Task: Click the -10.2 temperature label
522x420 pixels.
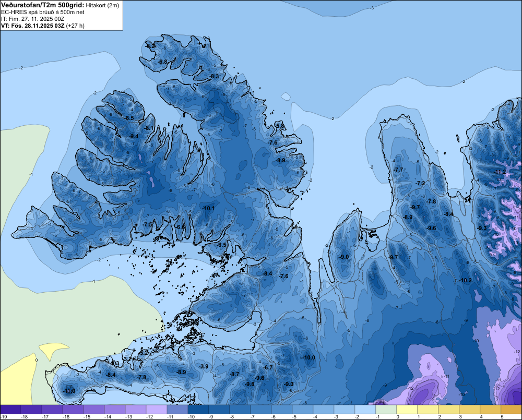Action: pyautogui.click(x=466, y=280)
